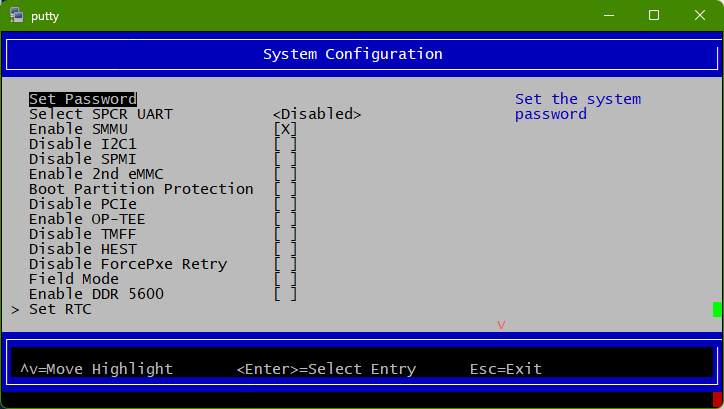Maximize the PuTTY window
The width and height of the screenshot is (724, 409).
point(653,15)
